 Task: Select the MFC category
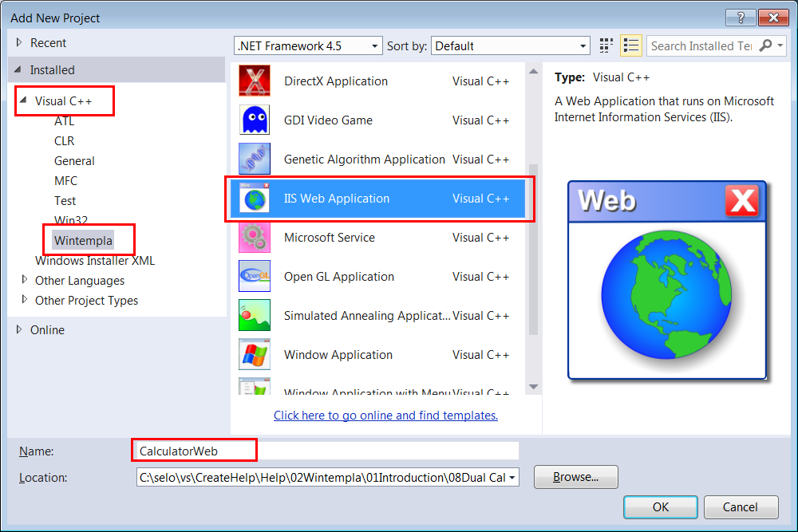tap(66, 180)
